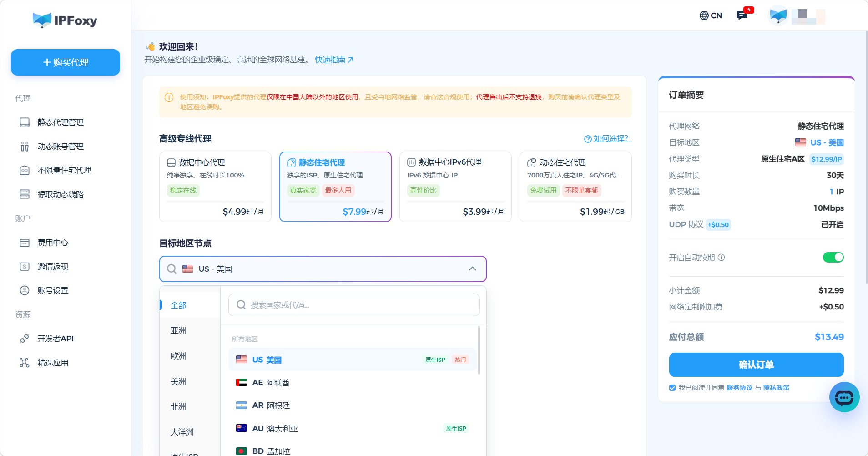Click the $12.99/IP price tag
This screenshot has height=456, width=868.
point(827,159)
